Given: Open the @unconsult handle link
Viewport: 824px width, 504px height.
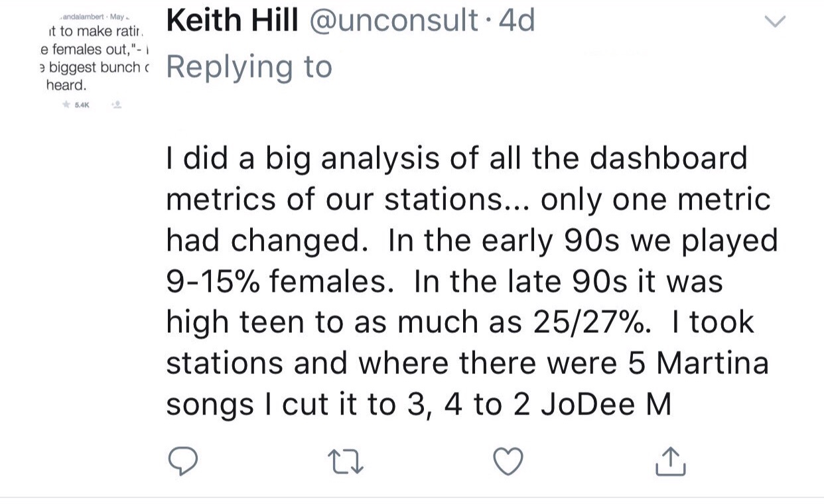Looking at the screenshot, I should point(394,21).
